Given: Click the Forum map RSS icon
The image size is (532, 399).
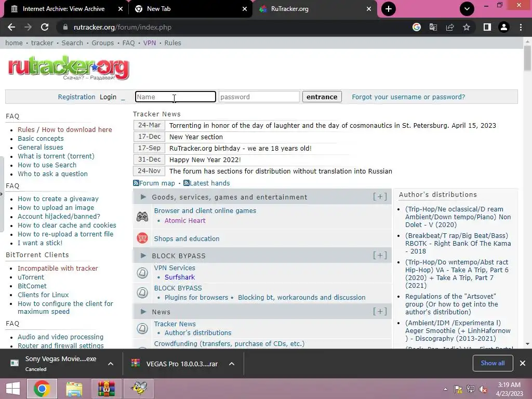Looking at the screenshot, I should pos(136,183).
